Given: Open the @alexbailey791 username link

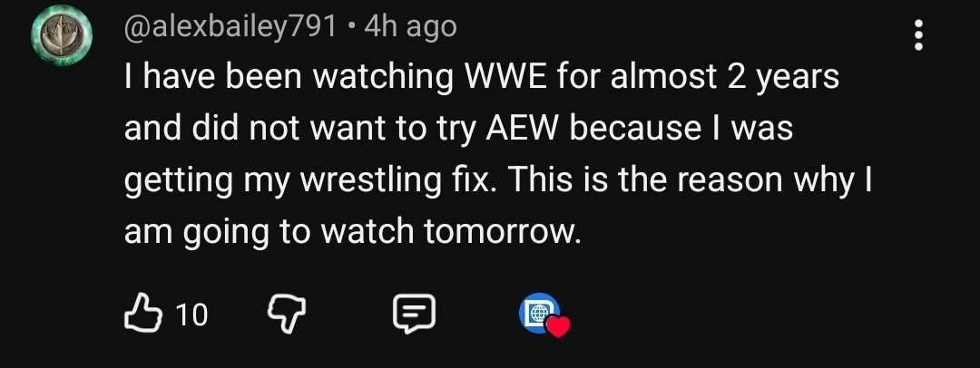Looking at the screenshot, I should coord(230,27).
